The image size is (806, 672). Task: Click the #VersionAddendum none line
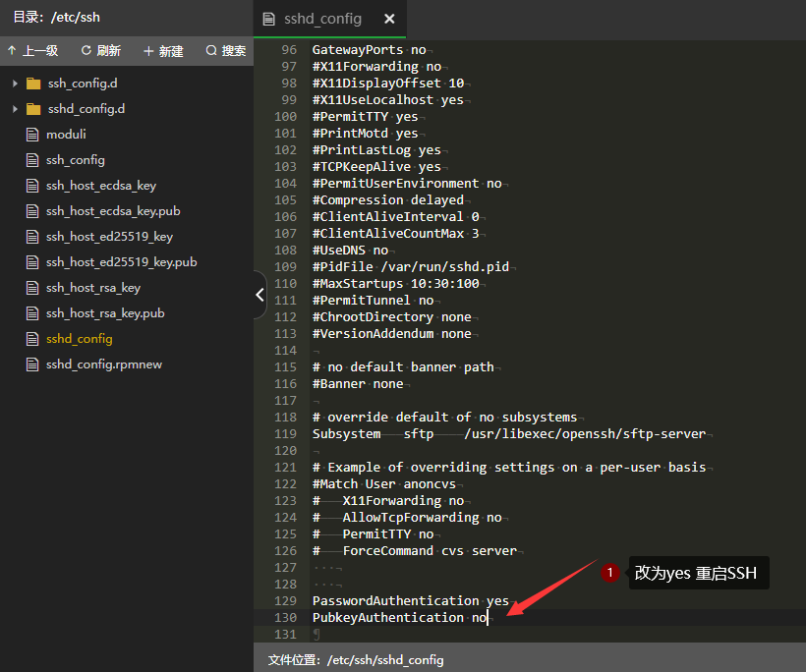pos(391,334)
